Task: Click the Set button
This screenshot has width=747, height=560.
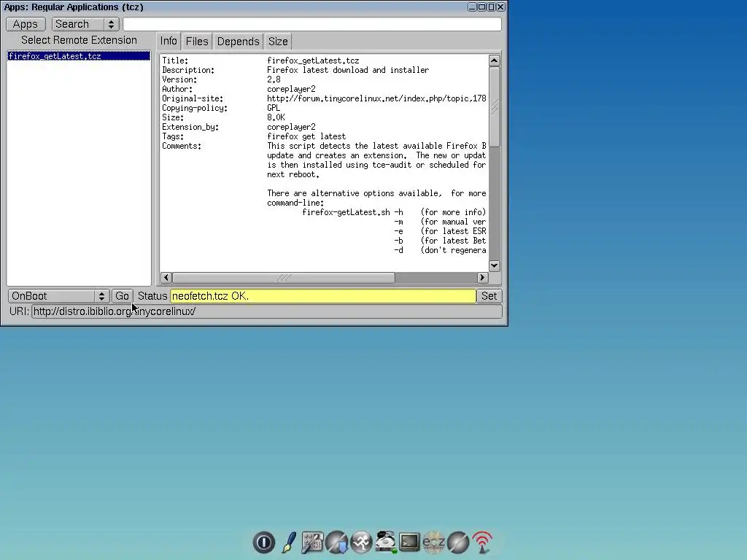Action: 489,296
